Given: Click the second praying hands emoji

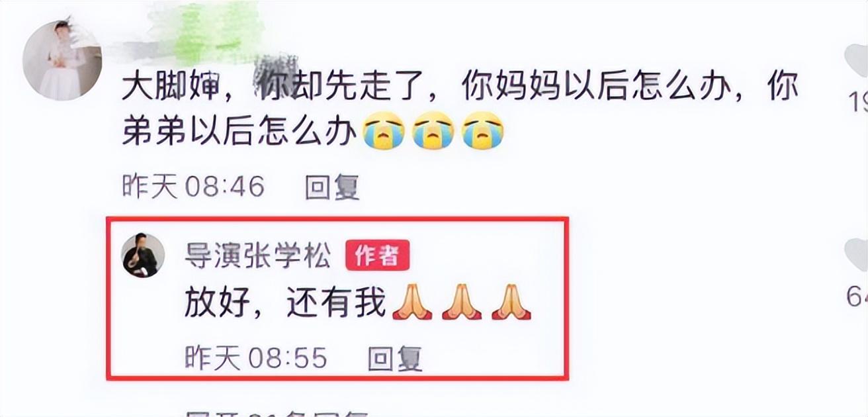Looking at the screenshot, I should (x=462, y=303).
